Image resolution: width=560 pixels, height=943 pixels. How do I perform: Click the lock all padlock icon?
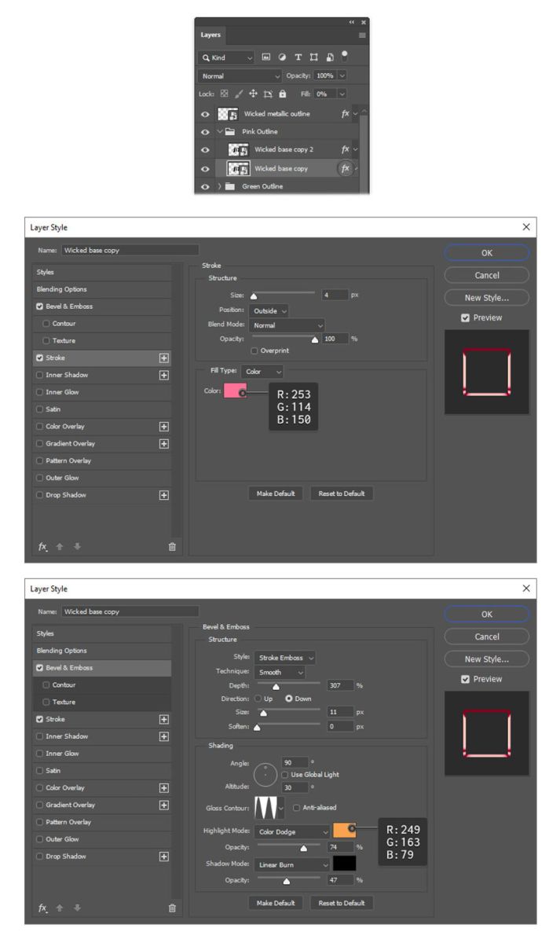[x=283, y=94]
